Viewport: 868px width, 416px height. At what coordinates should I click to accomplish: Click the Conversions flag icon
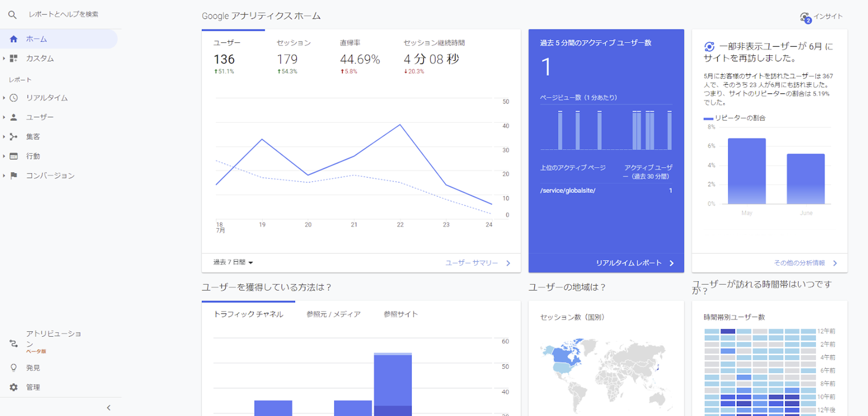(14, 176)
